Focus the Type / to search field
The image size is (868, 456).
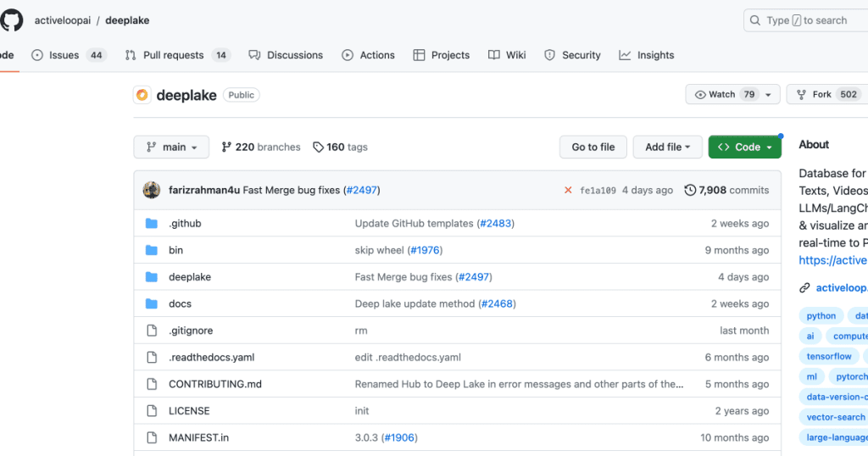(x=805, y=20)
